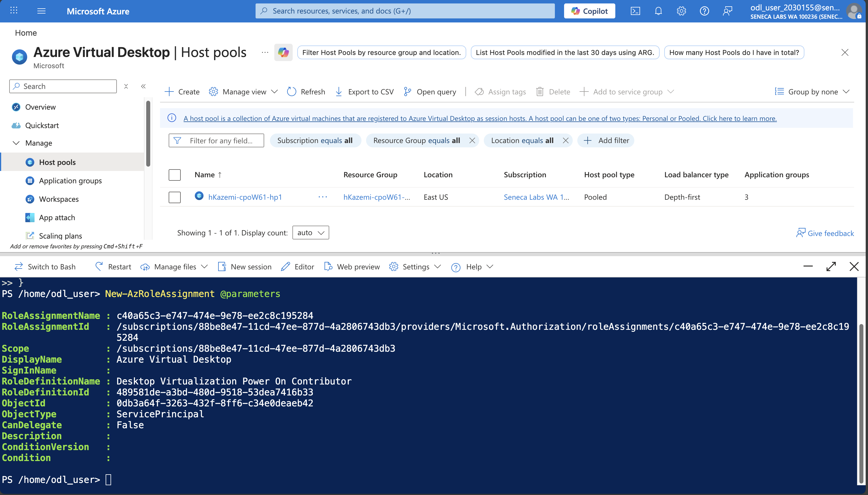The height and width of the screenshot is (495, 868).
Task: Open the host pool learn more link
Action: (x=480, y=118)
